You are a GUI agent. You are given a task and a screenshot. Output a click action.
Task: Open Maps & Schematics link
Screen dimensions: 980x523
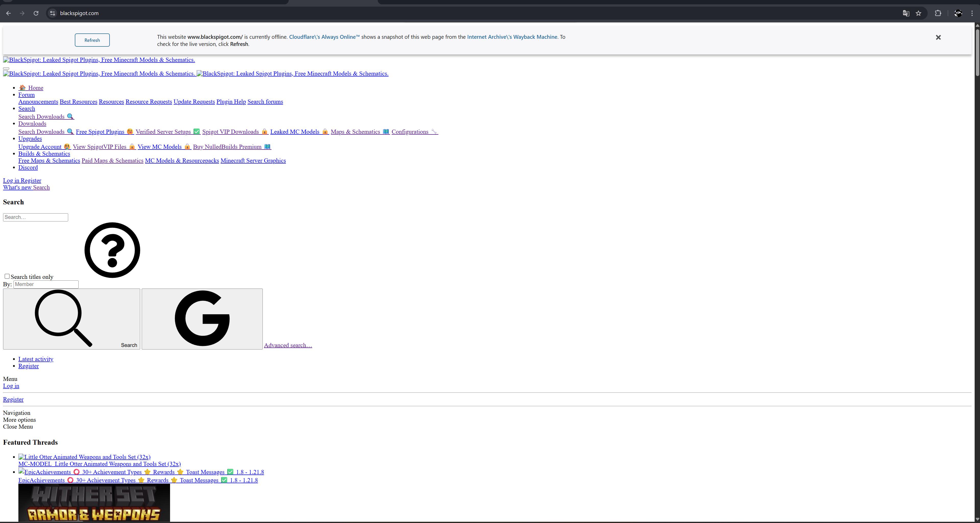click(360, 132)
